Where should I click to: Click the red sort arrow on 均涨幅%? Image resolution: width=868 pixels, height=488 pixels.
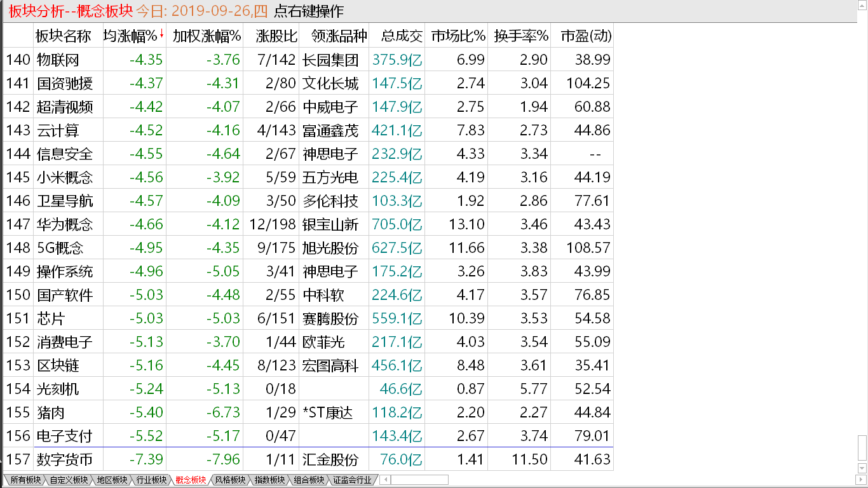[x=161, y=34]
